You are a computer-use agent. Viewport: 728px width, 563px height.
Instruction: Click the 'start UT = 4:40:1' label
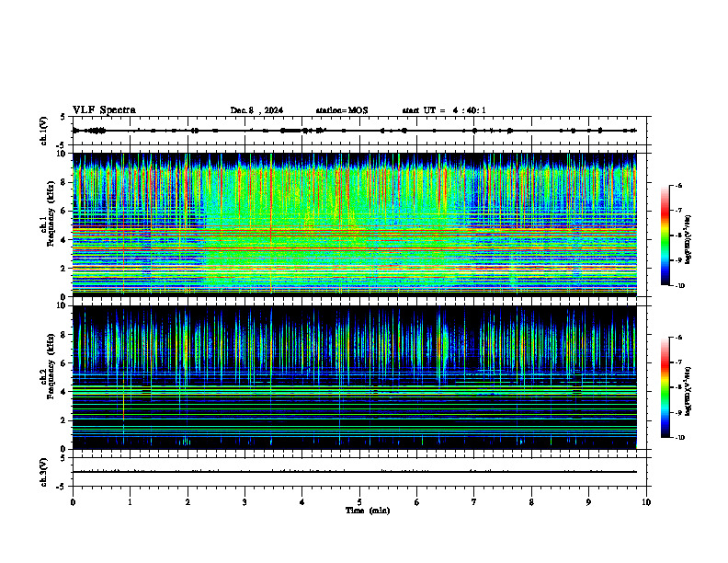click(x=444, y=110)
